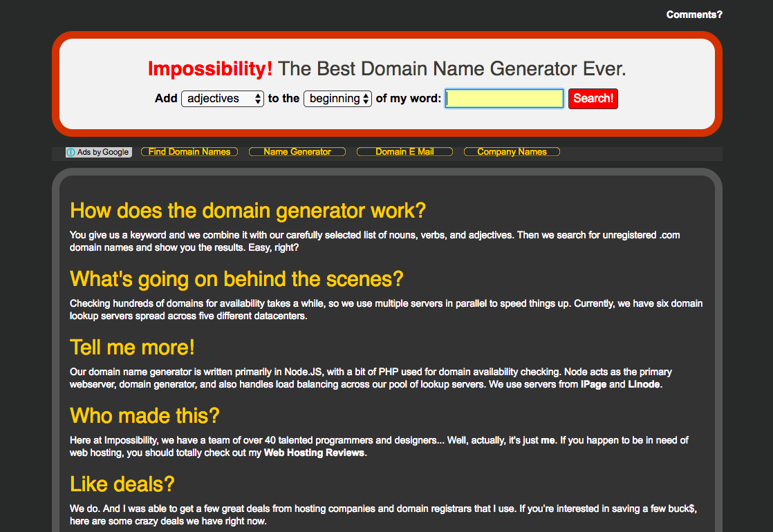
Task: Click the 'How does the domain generator work?' heading
Action: (248, 210)
